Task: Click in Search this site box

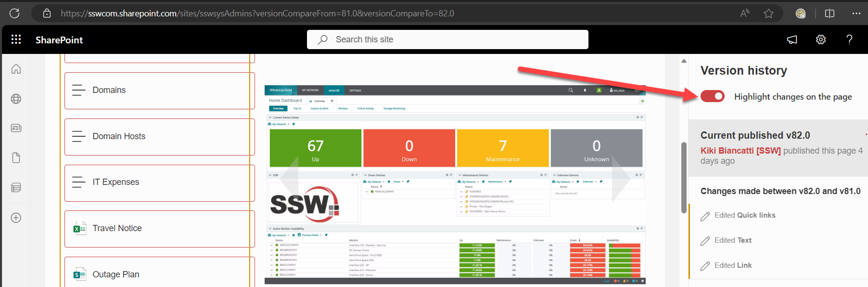Action: click(447, 39)
